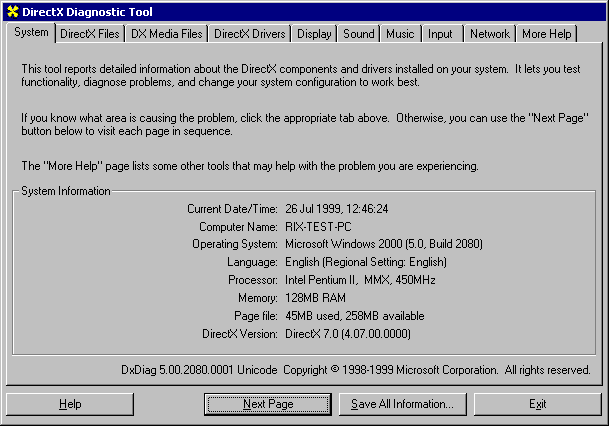The height and width of the screenshot is (426, 609).
Task: Click the Help button
Action: click(70, 404)
